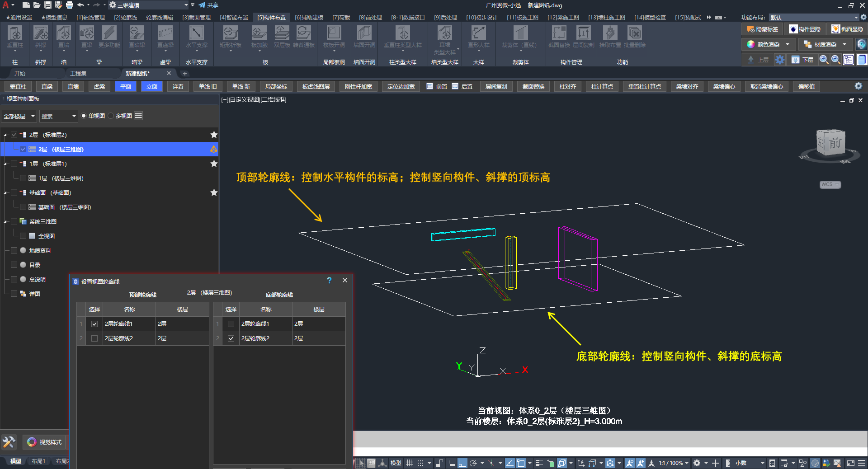Select the 多视图 multi-view radio button
Viewport: 868px width, 469px height.
[111, 116]
